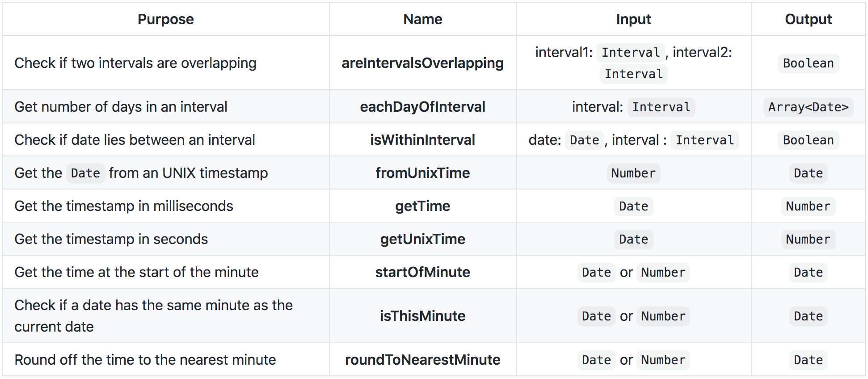Click the getTime function name
The height and width of the screenshot is (379, 868).
click(422, 206)
